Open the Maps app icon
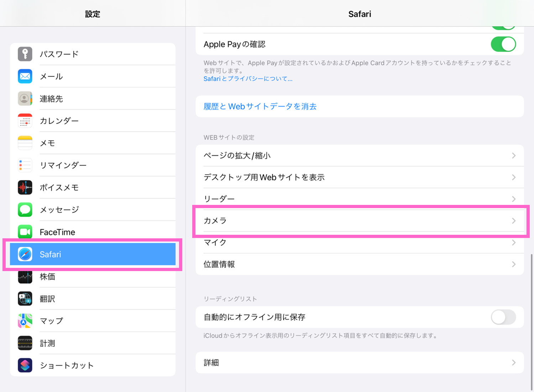The height and width of the screenshot is (392, 534). (25, 321)
